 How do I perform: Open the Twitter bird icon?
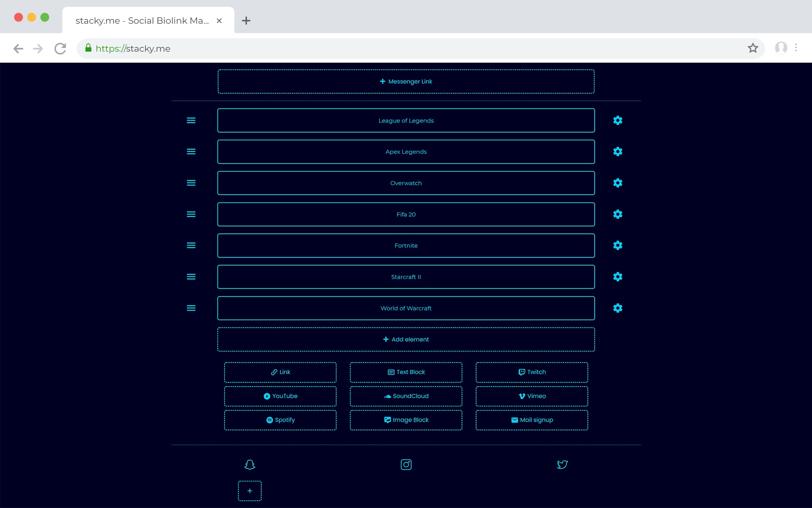click(x=562, y=464)
